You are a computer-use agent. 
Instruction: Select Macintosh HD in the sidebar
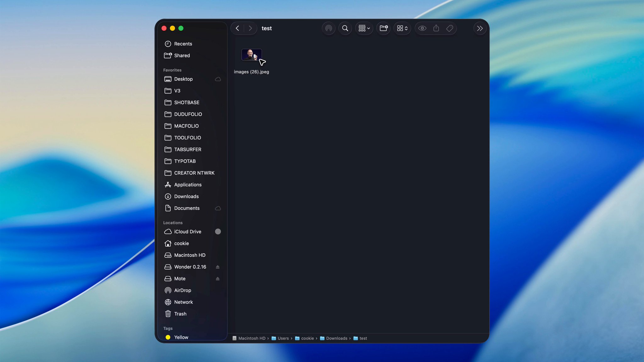coord(192,255)
